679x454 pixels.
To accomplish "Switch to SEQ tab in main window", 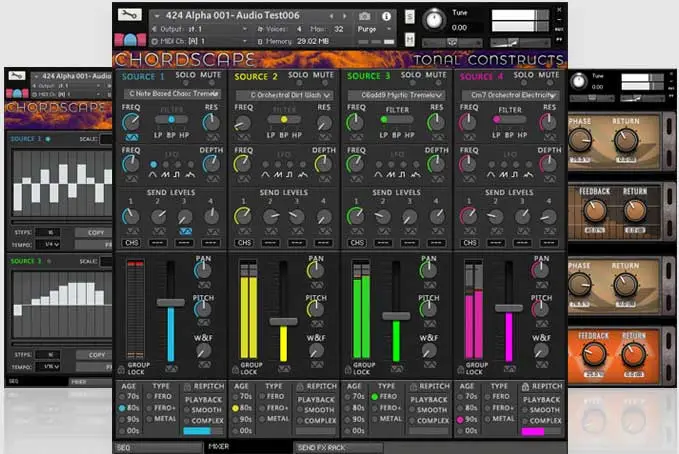I will tap(158, 448).
